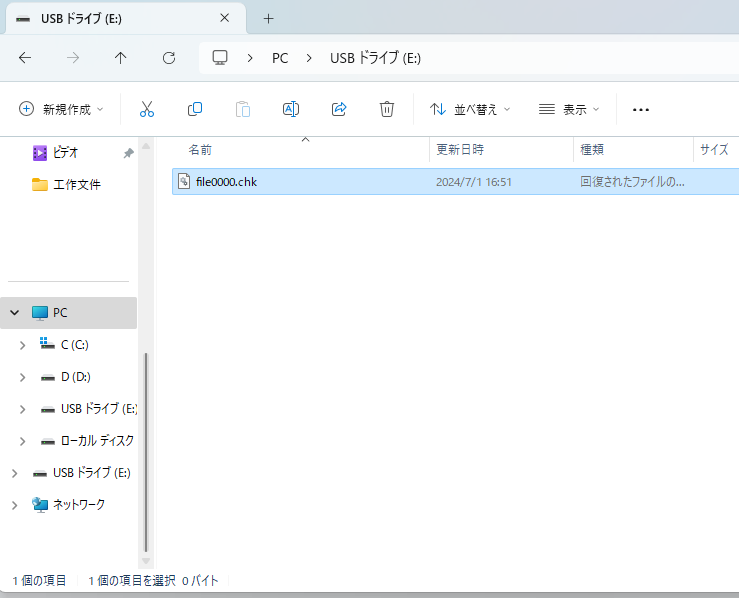739x598 pixels.
Task: Click the Rename icon
Action: [291, 109]
